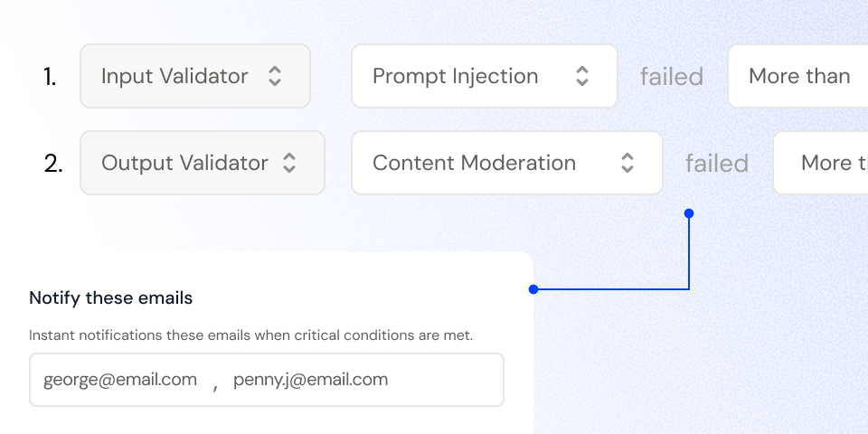Select the george@email.com address

coord(120,380)
